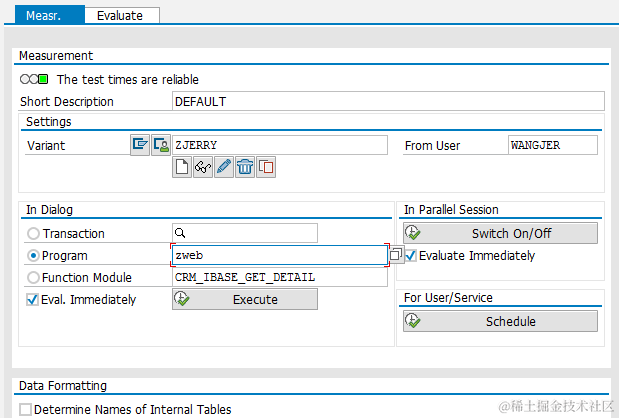Click the In Parallel Session group title
The image size is (619, 418).
click(x=451, y=209)
